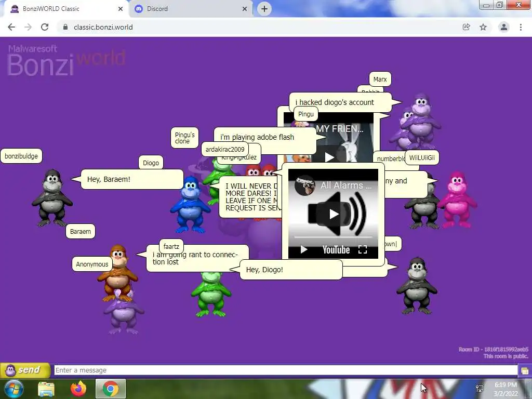The image size is (532, 399).
Task: Click the yellow icon beside message field
Action: (525, 370)
